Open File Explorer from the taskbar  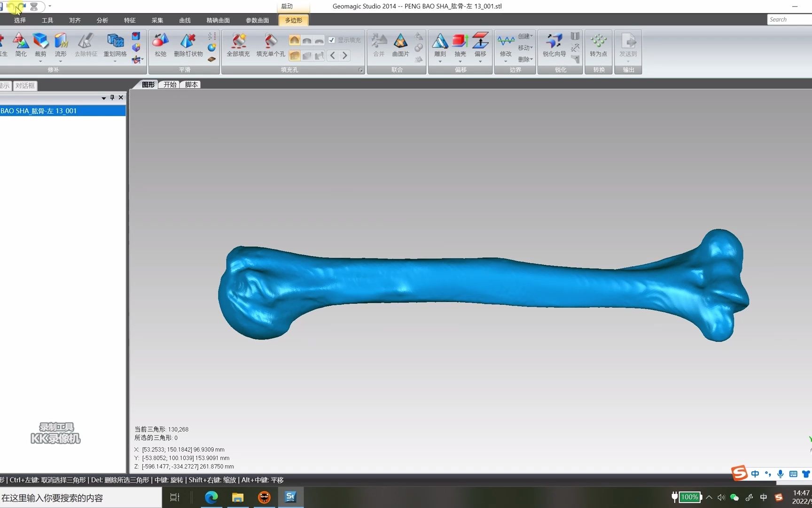(x=238, y=497)
